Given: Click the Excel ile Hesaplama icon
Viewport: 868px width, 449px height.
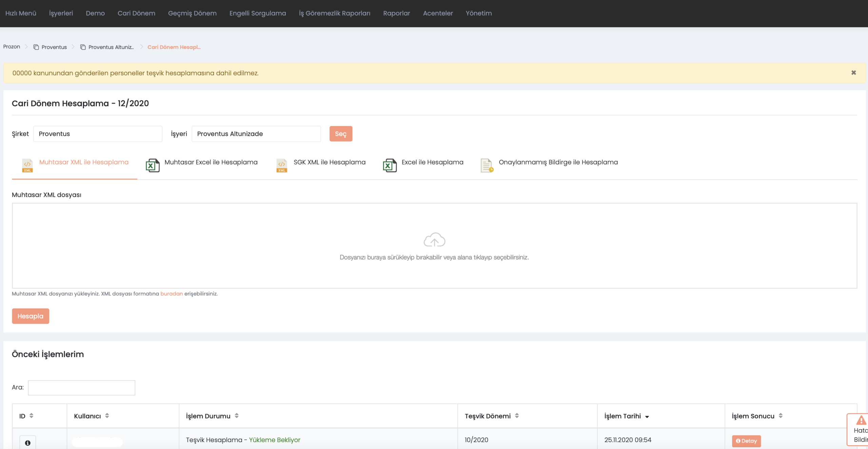Looking at the screenshot, I should click(x=390, y=166).
